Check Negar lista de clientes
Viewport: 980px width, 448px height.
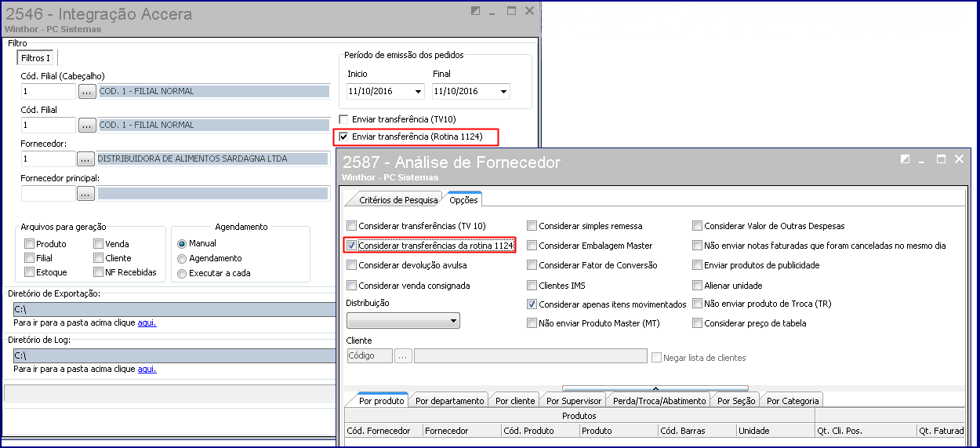coord(657,358)
